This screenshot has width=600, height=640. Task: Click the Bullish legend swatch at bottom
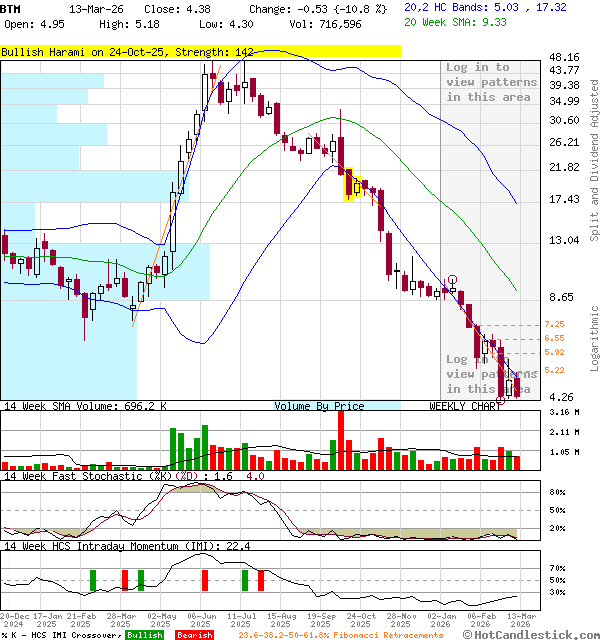[144, 635]
